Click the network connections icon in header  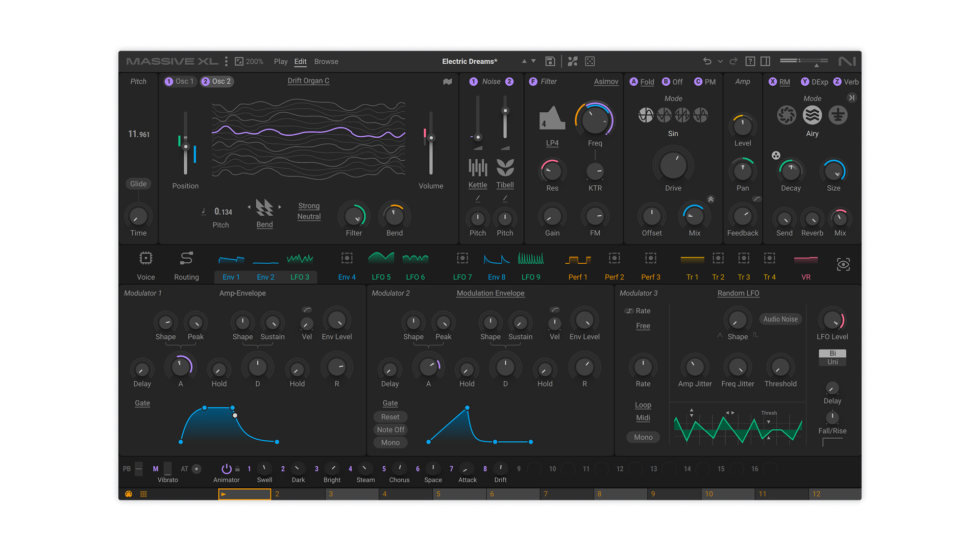point(573,61)
